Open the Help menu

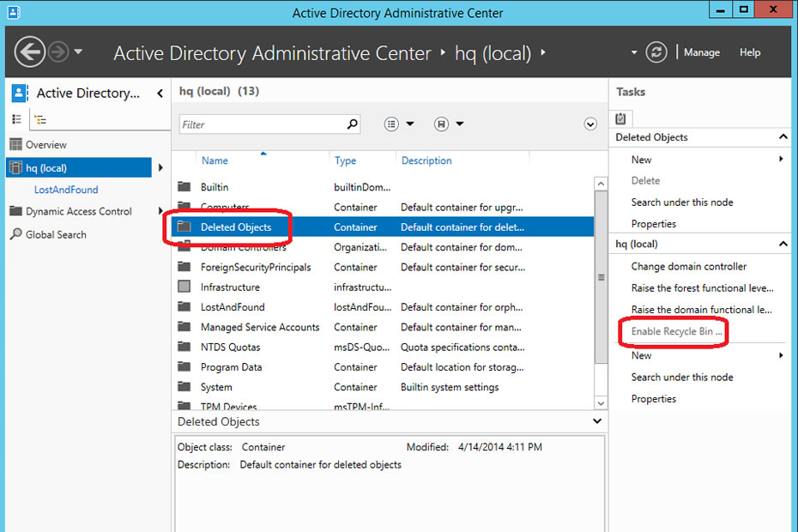click(750, 52)
